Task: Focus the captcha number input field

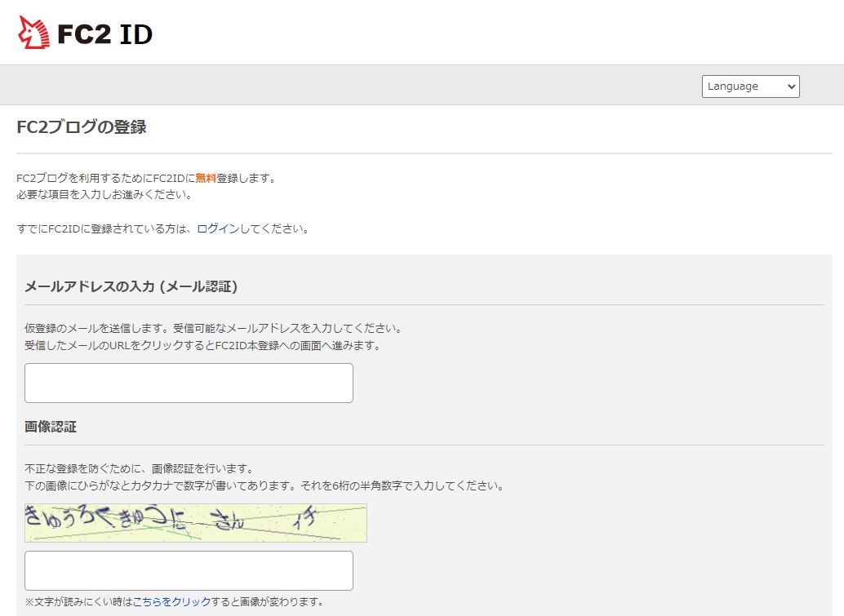Action: (189, 571)
